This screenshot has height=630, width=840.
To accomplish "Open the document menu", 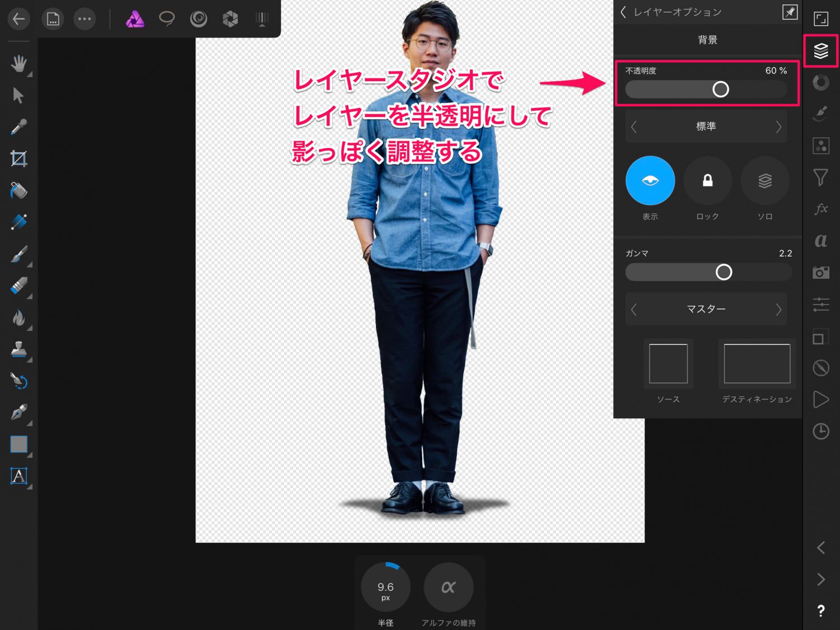I will click(x=53, y=20).
